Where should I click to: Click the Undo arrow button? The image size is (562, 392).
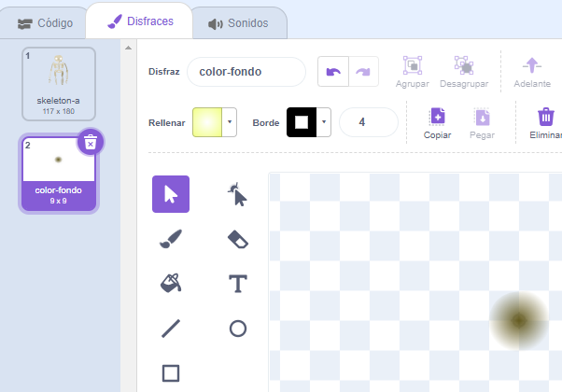(x=333, y=72)
